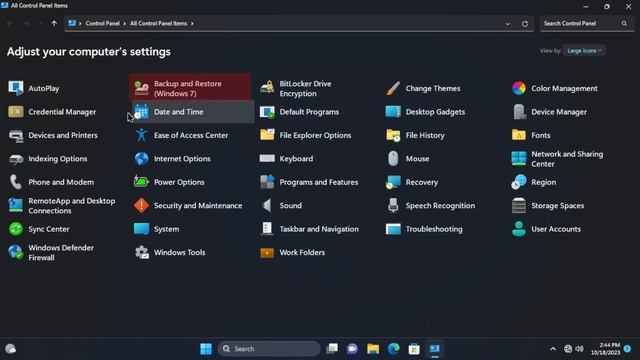Viewport: 640px width, 360px height.
Task: Click the Change Themes paintbrush icon
Action: pos(393,88)
